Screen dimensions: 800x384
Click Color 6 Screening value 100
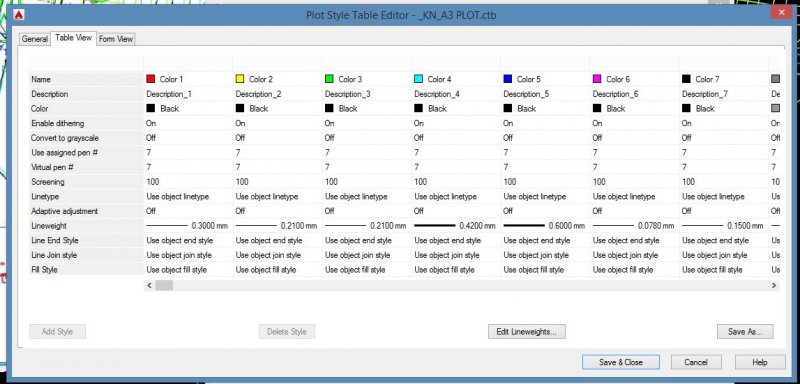point(634,182)
